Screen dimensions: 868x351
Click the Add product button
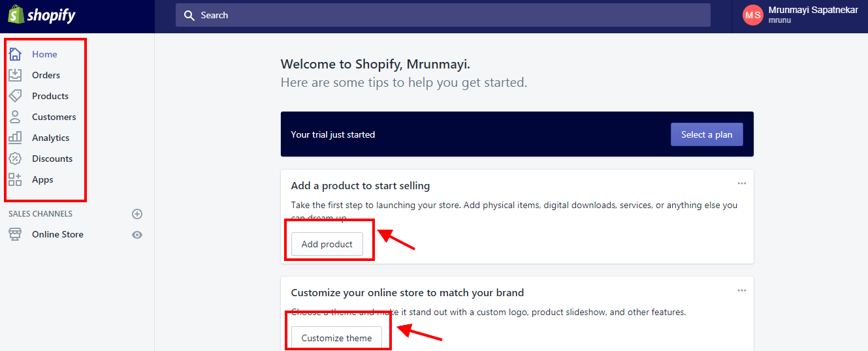pos(327,244)
